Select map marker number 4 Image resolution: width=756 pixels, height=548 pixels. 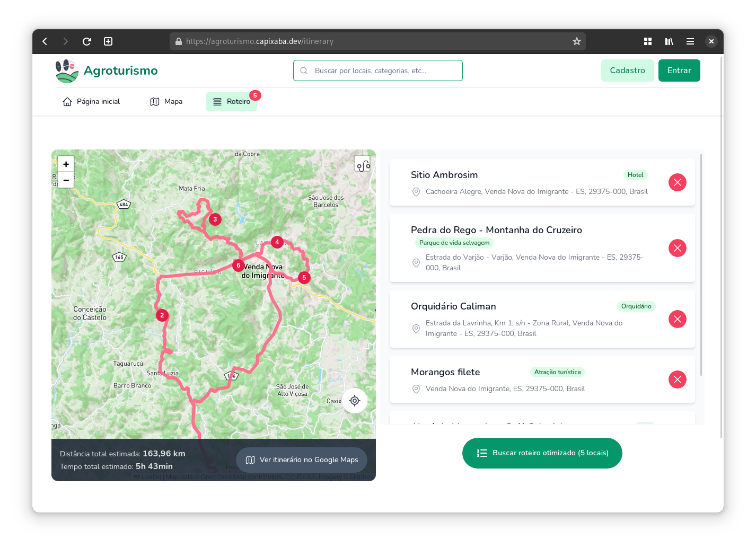(x=277, y=242)
